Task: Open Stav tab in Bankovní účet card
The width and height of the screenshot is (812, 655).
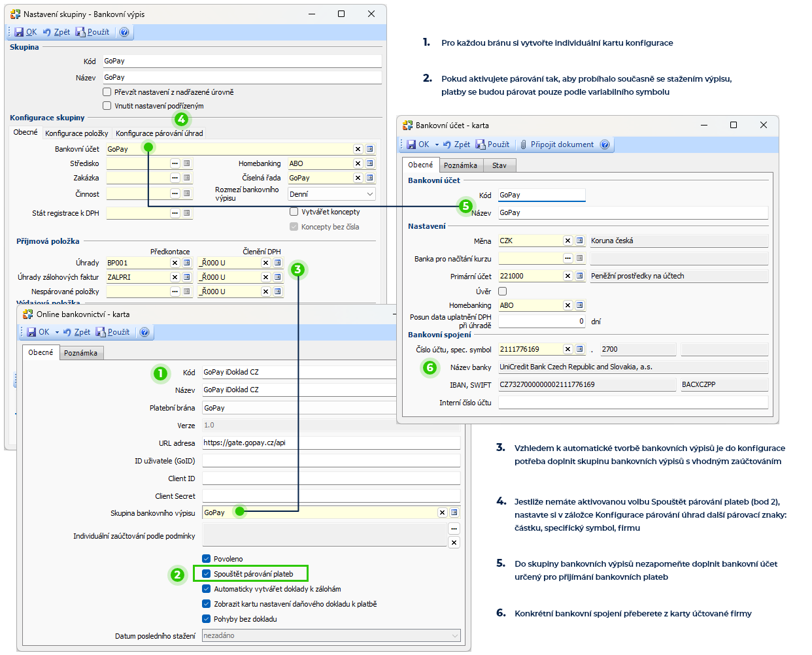Action: pyautogui.click(x=499, y=165)
